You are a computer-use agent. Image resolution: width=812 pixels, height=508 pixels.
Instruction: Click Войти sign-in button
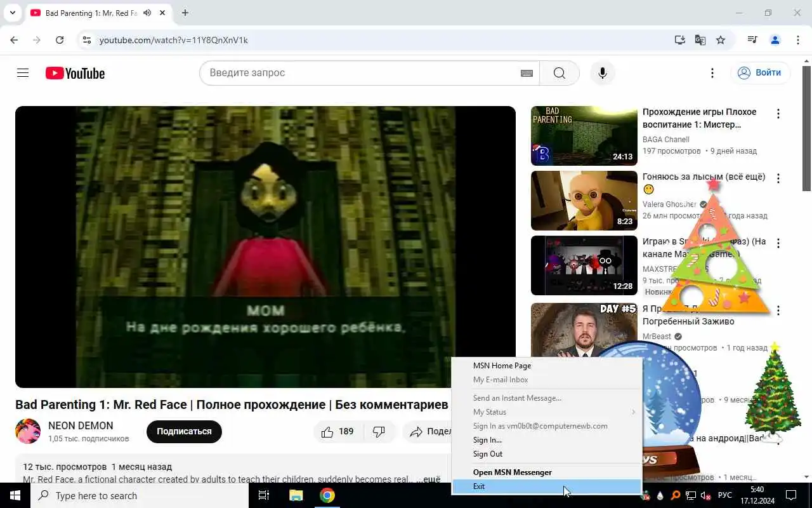click(x=760, y=73)
